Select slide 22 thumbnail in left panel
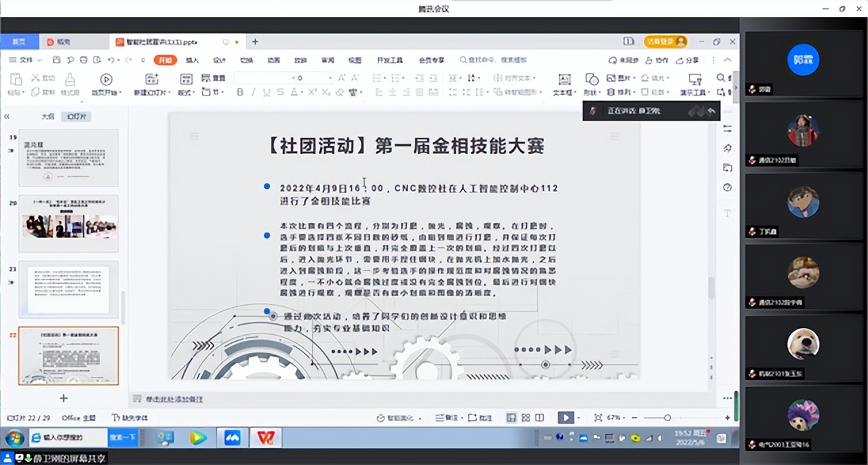 [68, 356]
